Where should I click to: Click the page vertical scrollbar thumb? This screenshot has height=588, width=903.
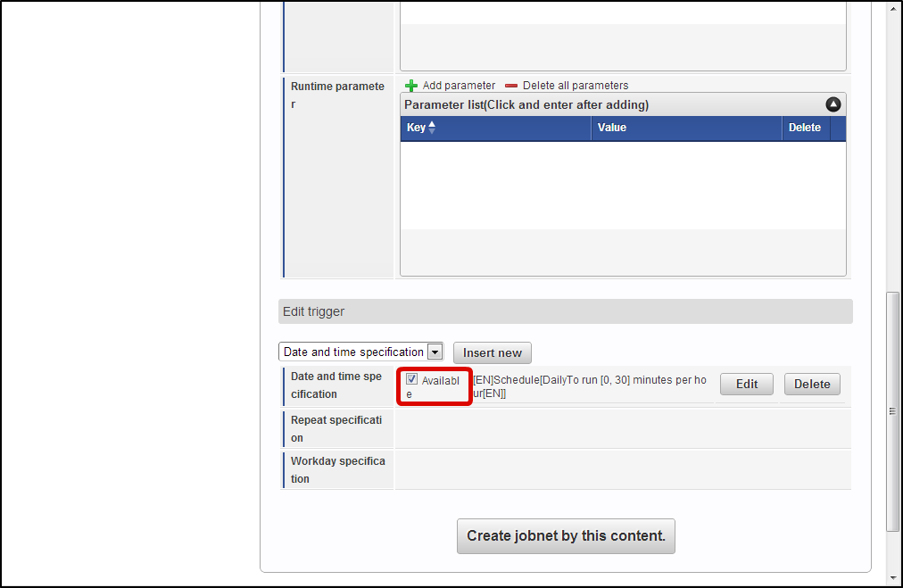pos(892,411)
